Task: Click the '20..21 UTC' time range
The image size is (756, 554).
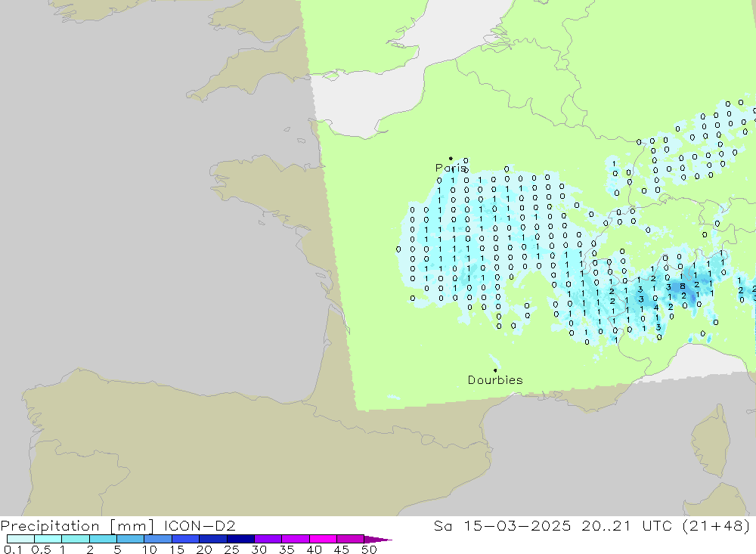Action: coord(627,525)
